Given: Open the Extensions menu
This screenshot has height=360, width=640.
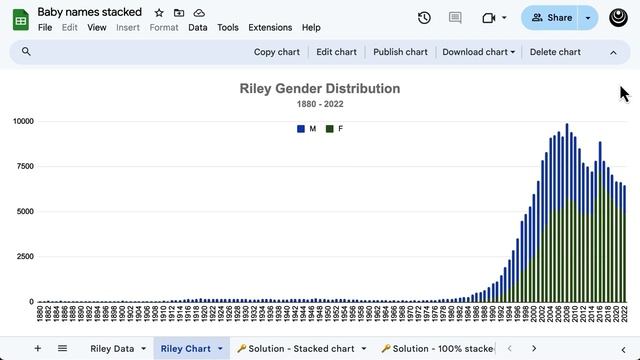Looking at the screenshot, I should pyautogui.click(x=270, y=27).
